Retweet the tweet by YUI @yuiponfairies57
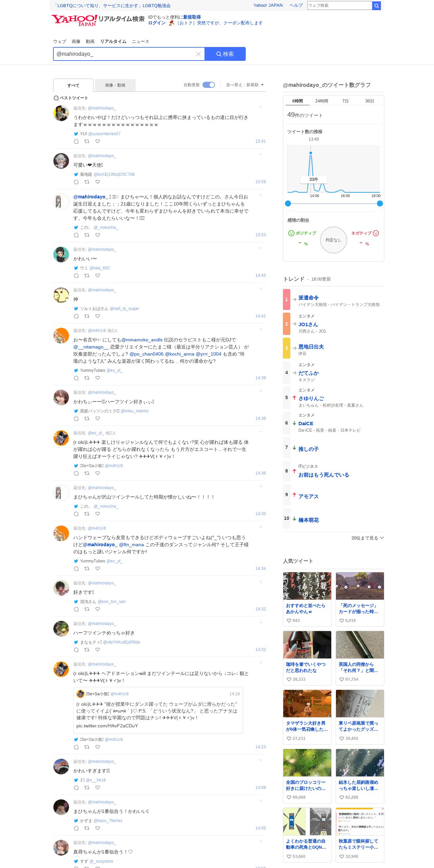This screenshot has height=868, width=434. 87,141
